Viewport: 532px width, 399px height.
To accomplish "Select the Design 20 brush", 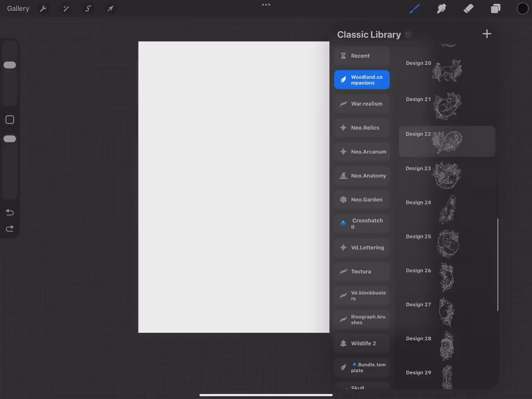I will pos(447,70).
